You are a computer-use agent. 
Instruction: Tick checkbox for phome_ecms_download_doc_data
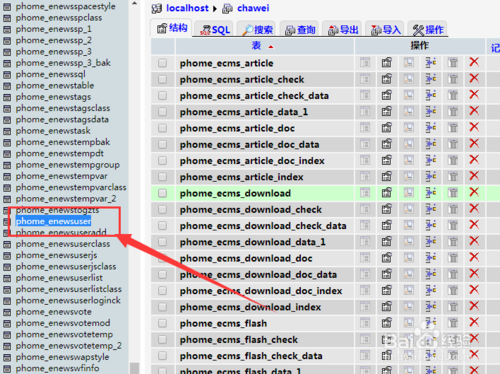point(162,275)
